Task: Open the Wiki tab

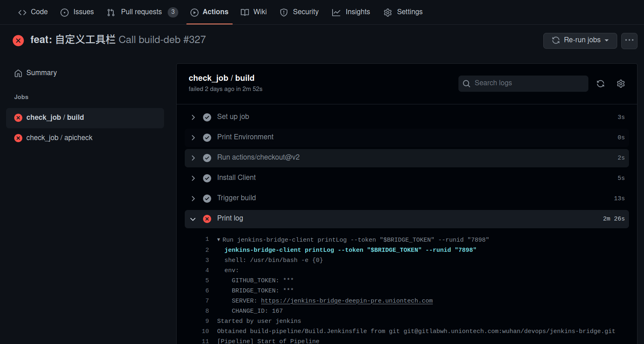Action: click(254, 12)
